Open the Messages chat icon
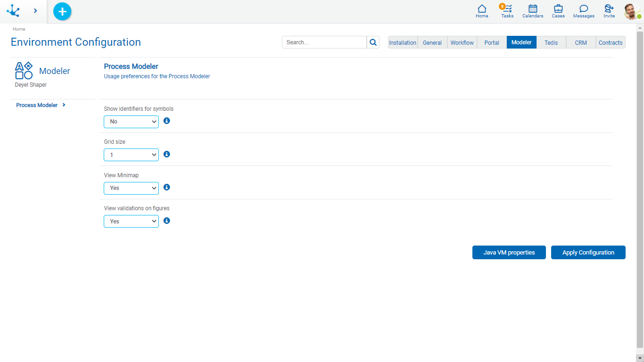The image size is (644, 362). 584,11
